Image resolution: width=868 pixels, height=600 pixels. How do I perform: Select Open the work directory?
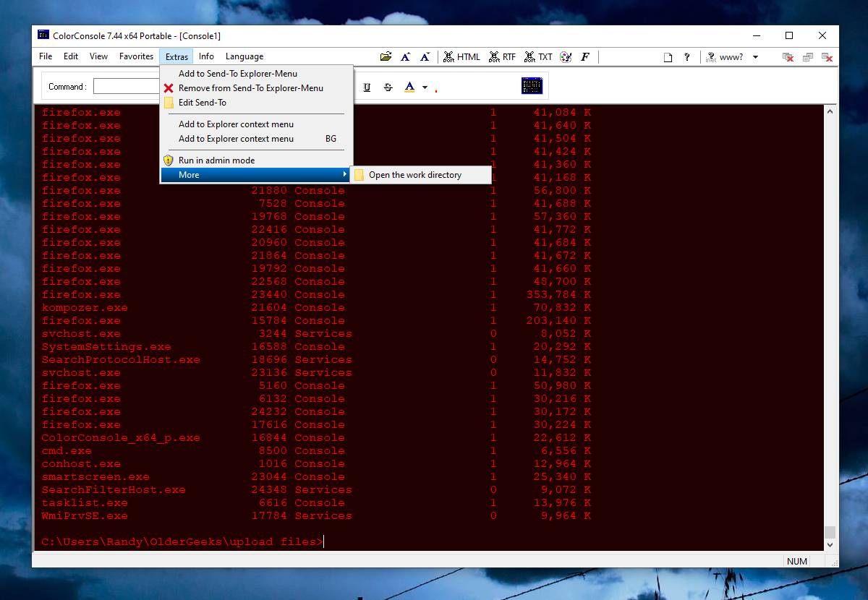(421, 175)
